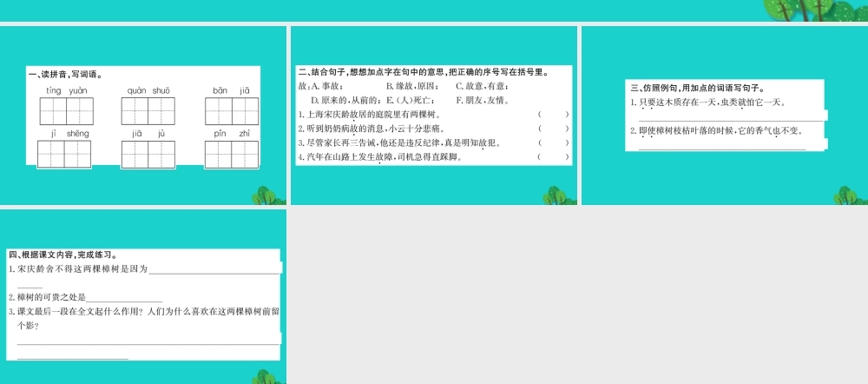
Task: Click sentence 4 about 汽车在山路上发生故障
Action: tap(380, 156)
